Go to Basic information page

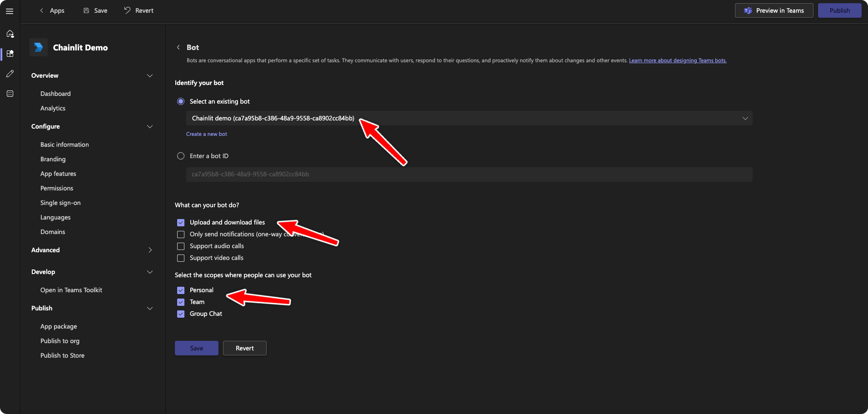64,145
